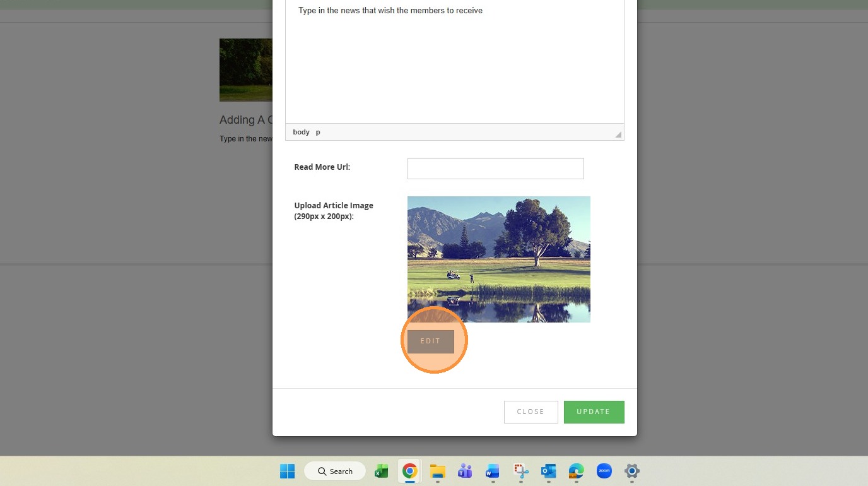Switch to Google Chrome in the taskbar
This screenshot has height=486, width=868.
coord(410,471)
